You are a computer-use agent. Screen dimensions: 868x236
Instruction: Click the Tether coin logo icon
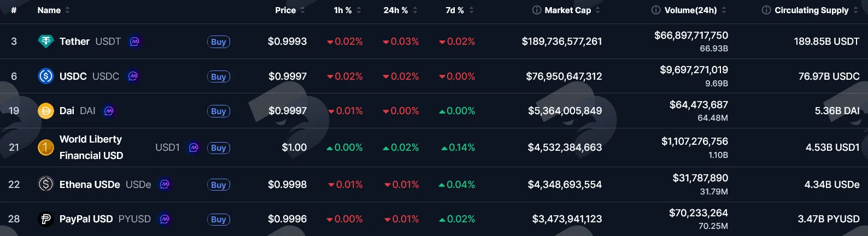click(45, 42)
